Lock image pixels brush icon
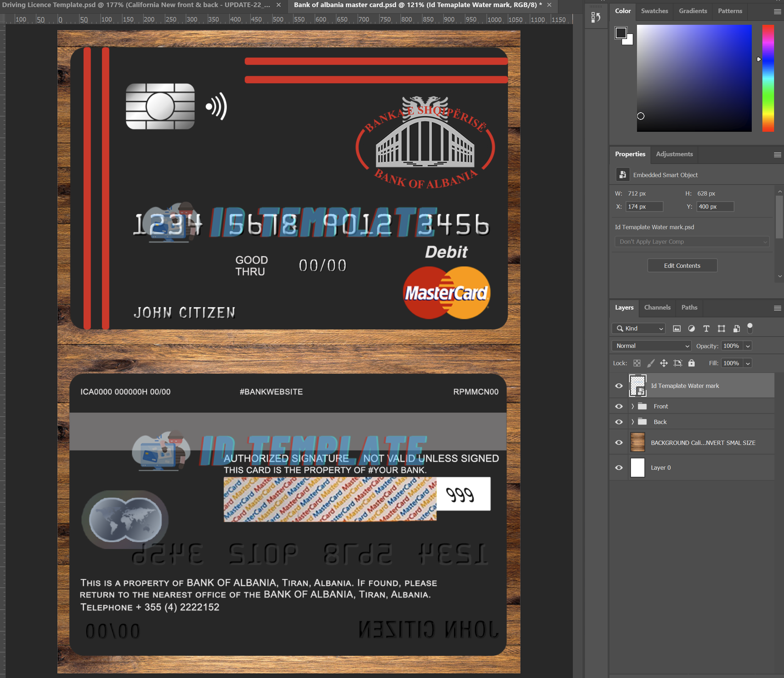Image resolution: width=784 pixels, height=678 pixels. [x=650, y=363]
